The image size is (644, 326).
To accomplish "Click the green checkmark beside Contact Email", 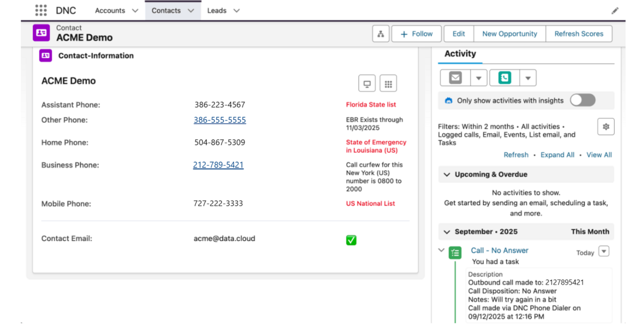I will (351, 240).
